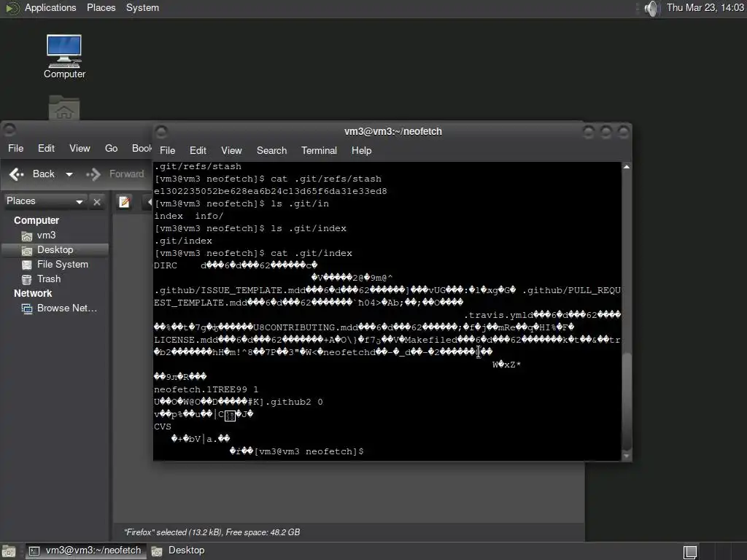Viewport: 747px width, 560px height.
Task: Open the System panel menu
Action: tap(142, 7)
